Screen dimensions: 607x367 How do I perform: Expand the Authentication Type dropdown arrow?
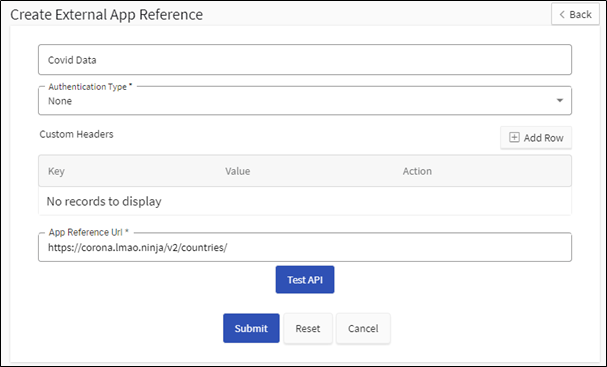[x=560, y=101]
